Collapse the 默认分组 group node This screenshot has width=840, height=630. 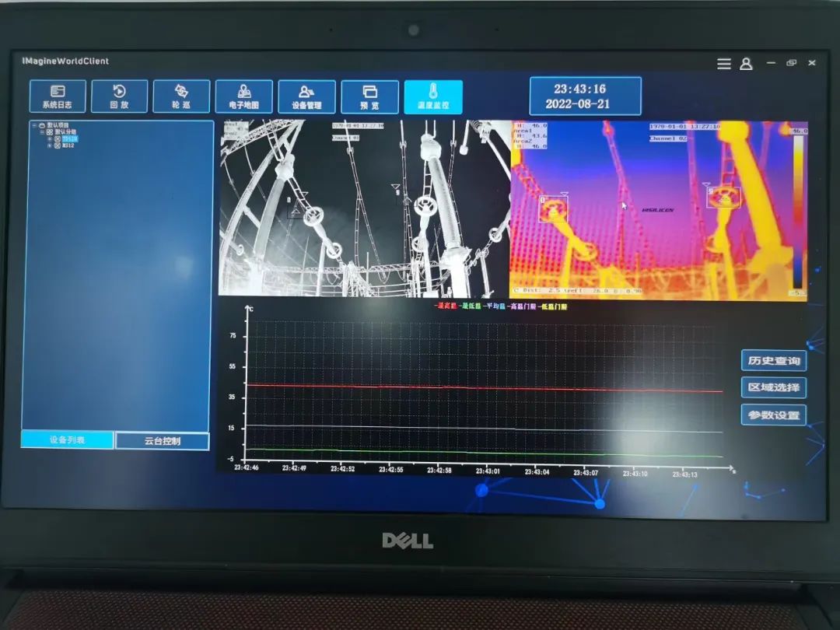coord(42,132)
